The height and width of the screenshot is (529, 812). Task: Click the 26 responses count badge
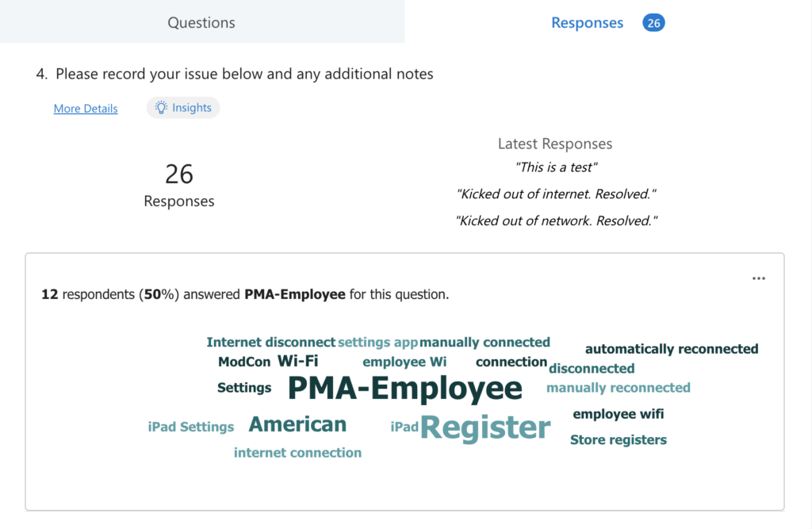pyautogui.click(x=653, y=23)
